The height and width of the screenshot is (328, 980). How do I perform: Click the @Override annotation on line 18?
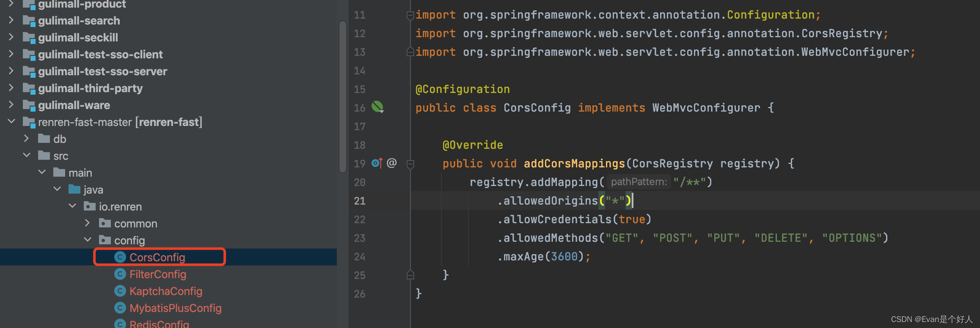[x=473, y=145]
